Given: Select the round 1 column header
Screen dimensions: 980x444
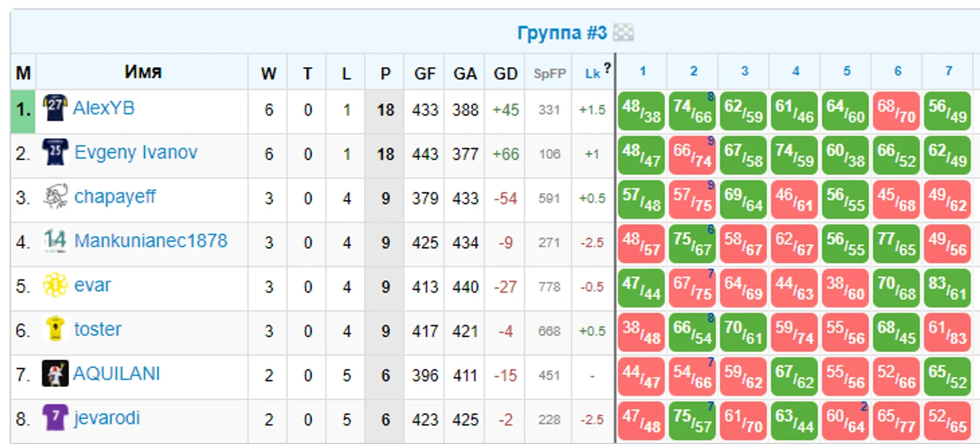Looking at the screenshot, I should (642, 71).
